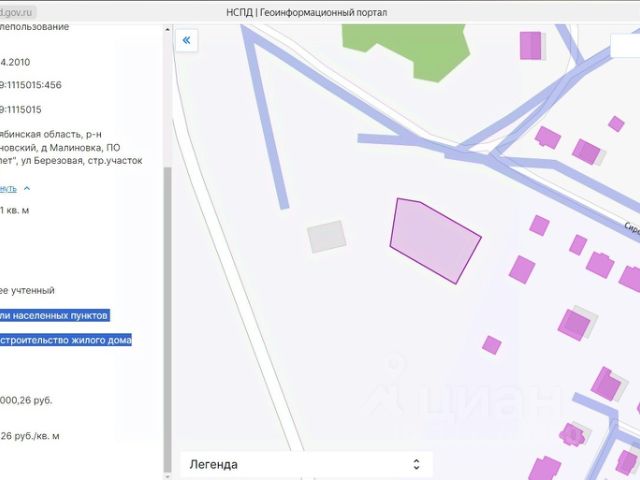Select the highlighted land parcel polygon on the map
The image size is (640, 480).
point(435,240)
